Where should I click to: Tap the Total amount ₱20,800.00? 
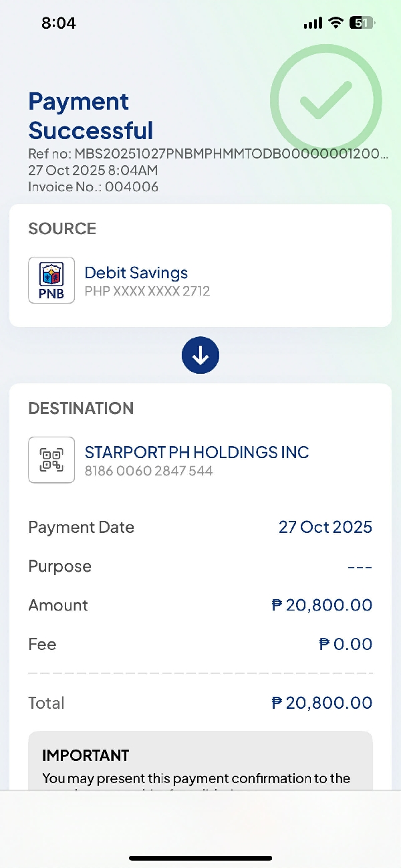point(322,703)
